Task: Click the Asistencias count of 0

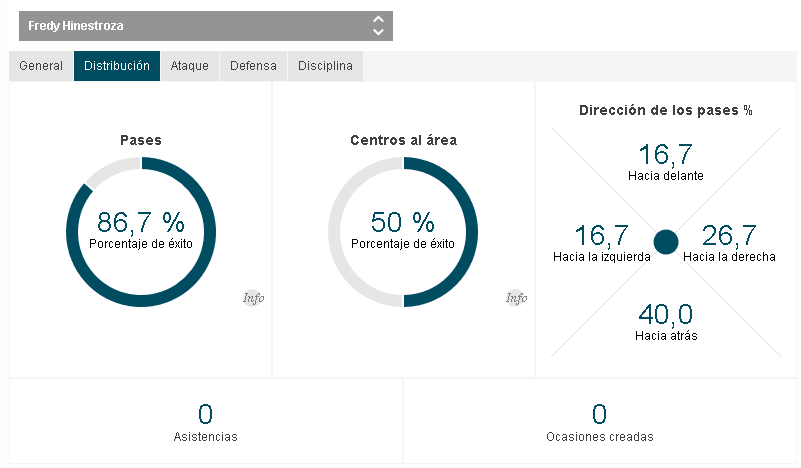Action: [205, 414]
